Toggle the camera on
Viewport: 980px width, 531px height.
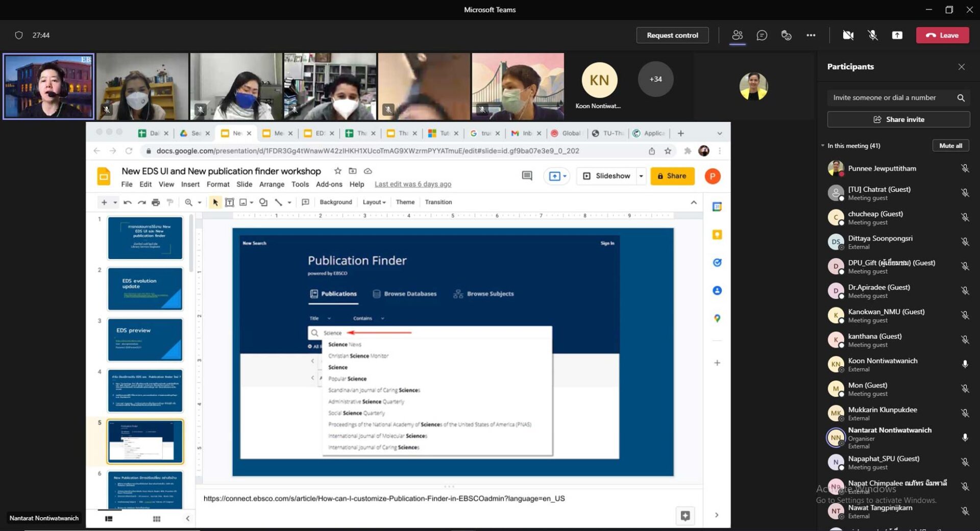[848, 35]
